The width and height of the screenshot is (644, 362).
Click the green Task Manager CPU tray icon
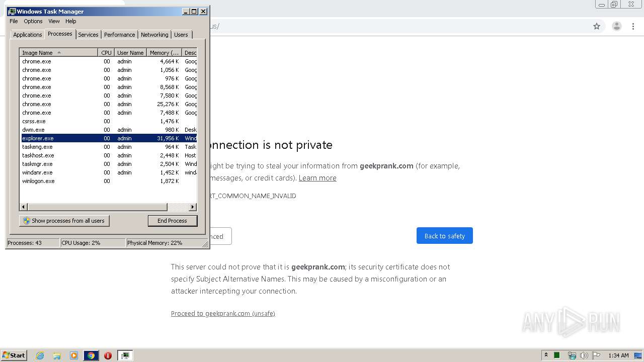557,355
